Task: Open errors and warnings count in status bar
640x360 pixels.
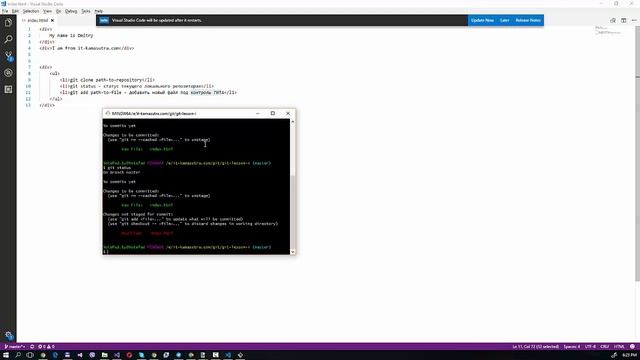Action: click(46, 347)
